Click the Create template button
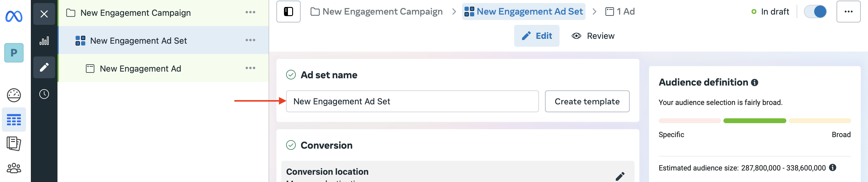 point(587,101)
